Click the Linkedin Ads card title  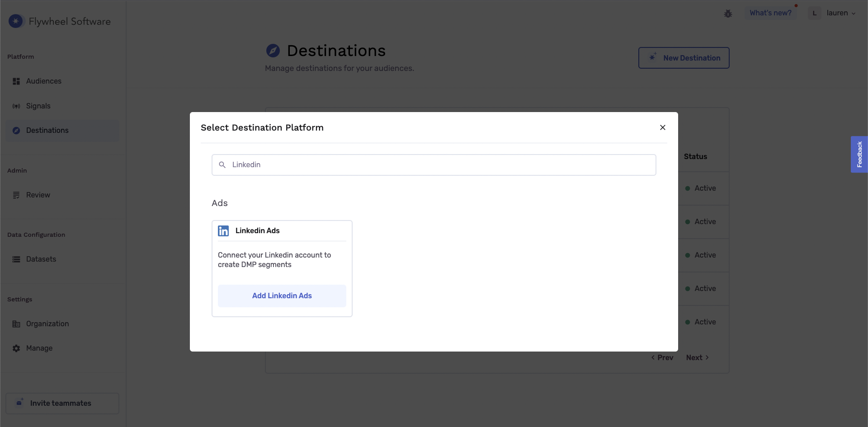(258, 231)
